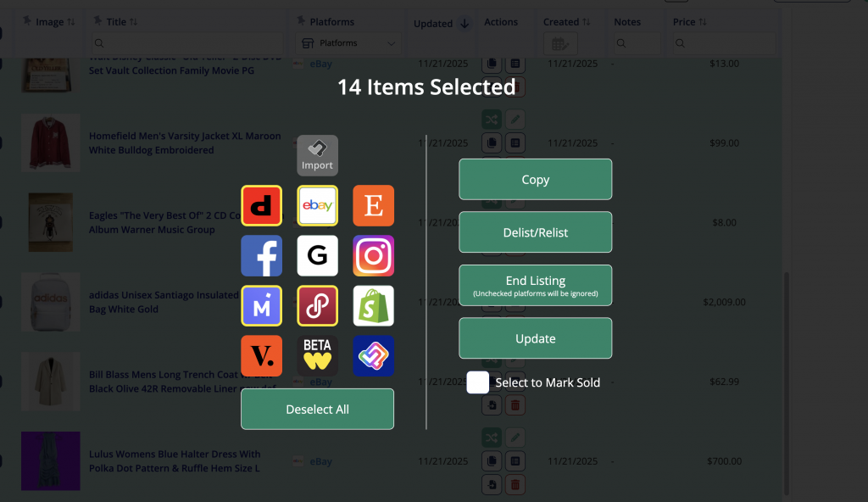This screenshot has height=502, width=868.
Task: Sort by the Updated column arrow
Action: tap(465, 24)
